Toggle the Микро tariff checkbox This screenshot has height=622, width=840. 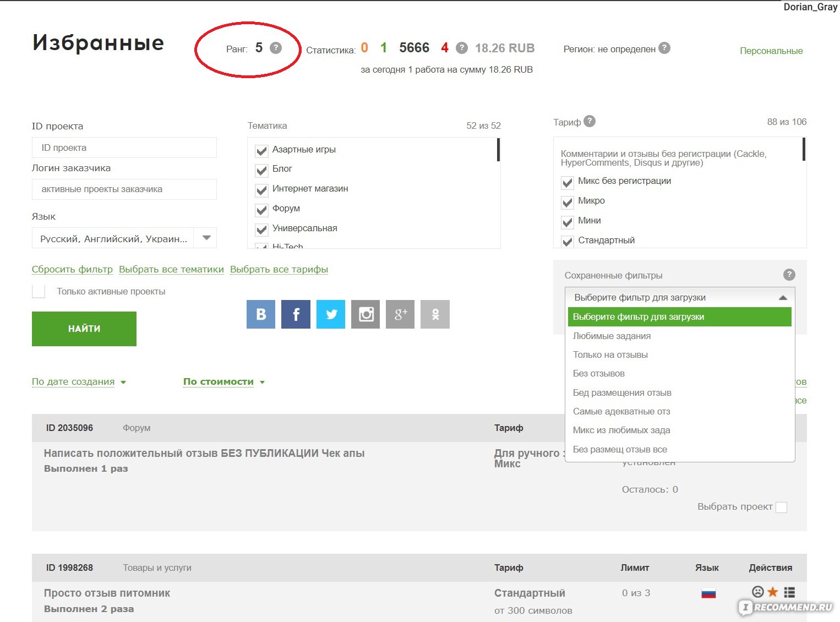click(x=568, y=202)
